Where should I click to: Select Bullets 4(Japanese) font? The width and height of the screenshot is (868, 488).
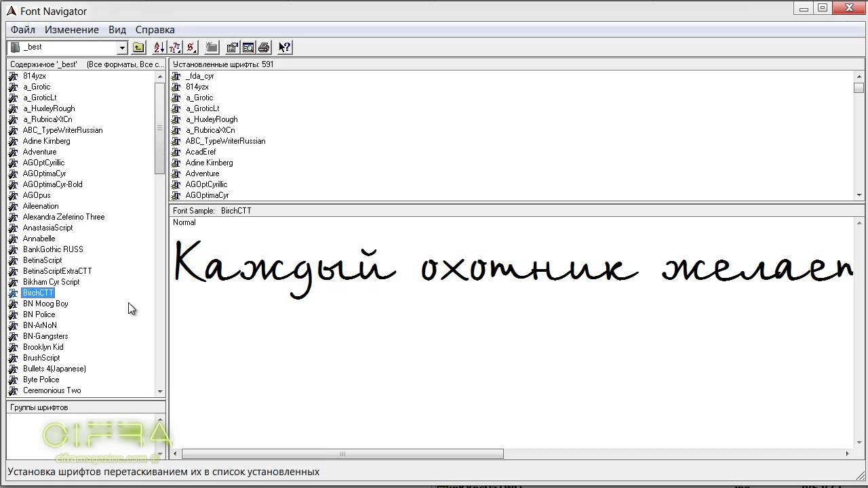point(54,369)
